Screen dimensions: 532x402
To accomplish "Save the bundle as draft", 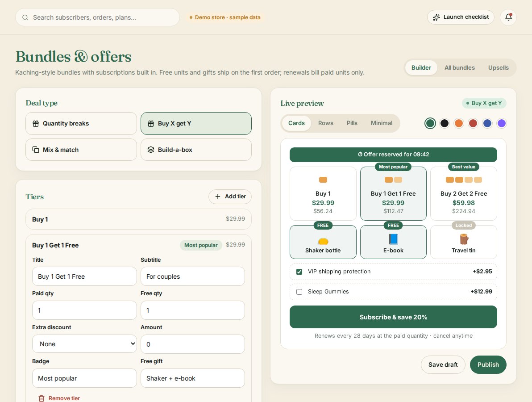I will click(x=443, y=364).
